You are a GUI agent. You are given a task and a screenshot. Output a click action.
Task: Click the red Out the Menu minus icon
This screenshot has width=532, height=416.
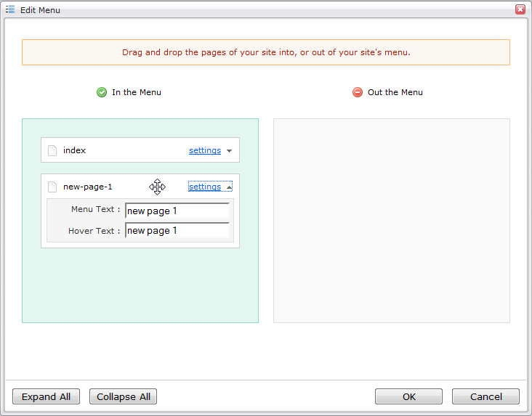point(358,92)
